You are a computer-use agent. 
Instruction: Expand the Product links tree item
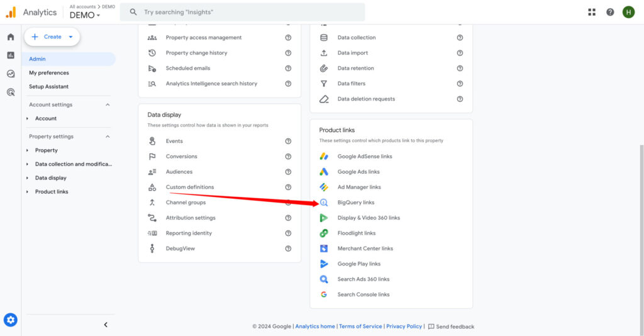point(52,192)
